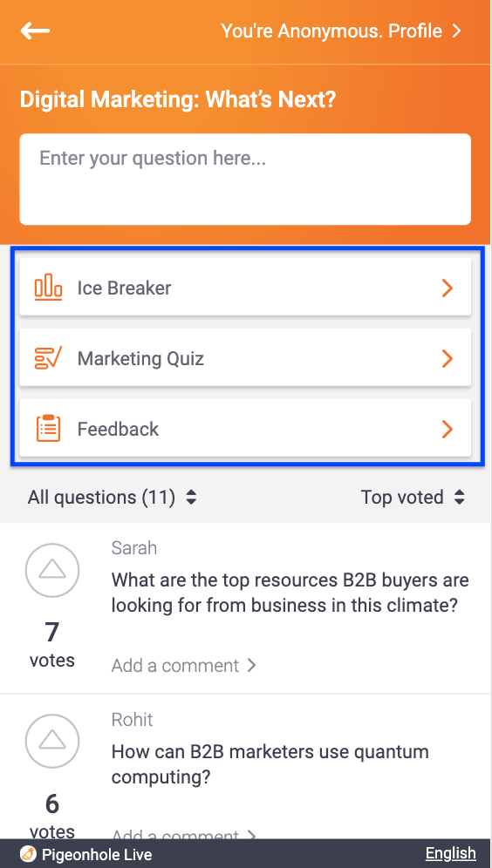Expand the All questions (11) filter
This screenshot has height=868, width=492.
pyautogui.click(x=112, y=497)
